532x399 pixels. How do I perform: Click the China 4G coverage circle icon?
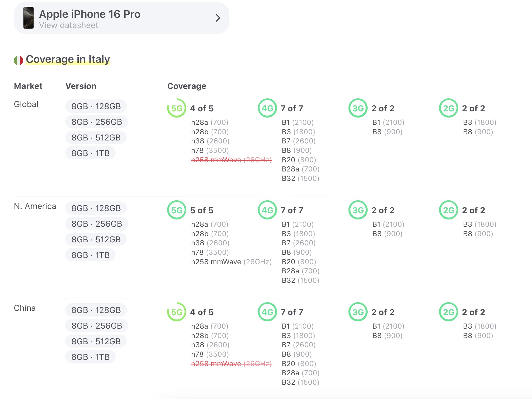click(x=267, y=312)
